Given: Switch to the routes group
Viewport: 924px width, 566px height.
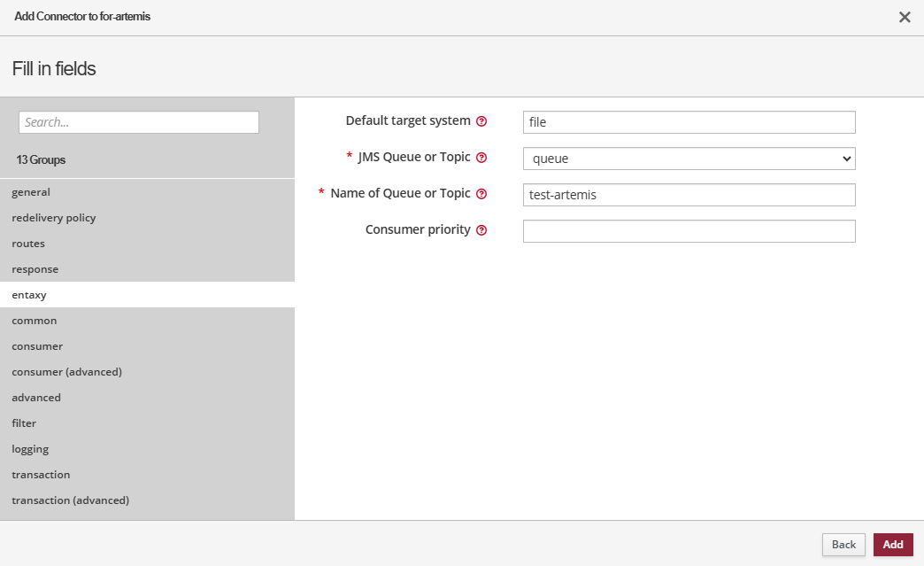Looking at the screenshot, I should click(28, 244).
